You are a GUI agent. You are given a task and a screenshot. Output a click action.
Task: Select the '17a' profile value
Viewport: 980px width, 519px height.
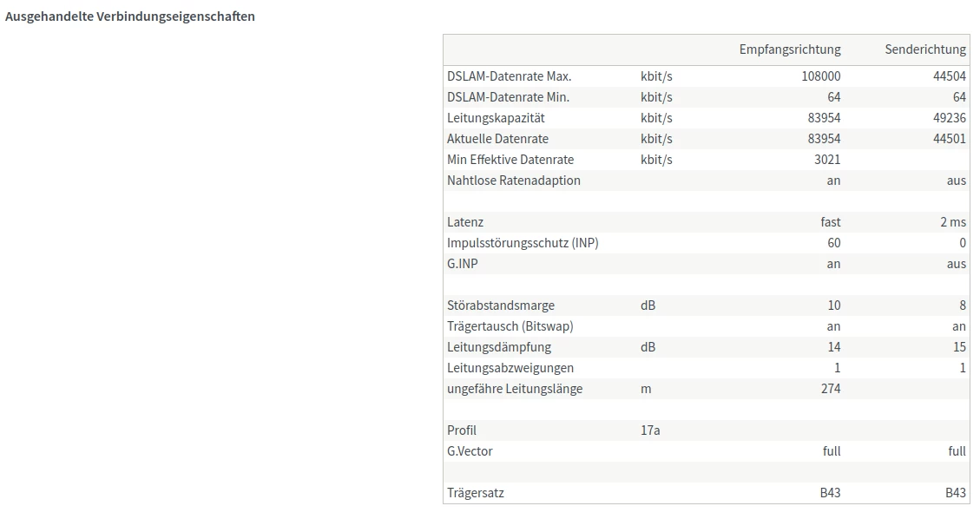(x=650, y=430)
